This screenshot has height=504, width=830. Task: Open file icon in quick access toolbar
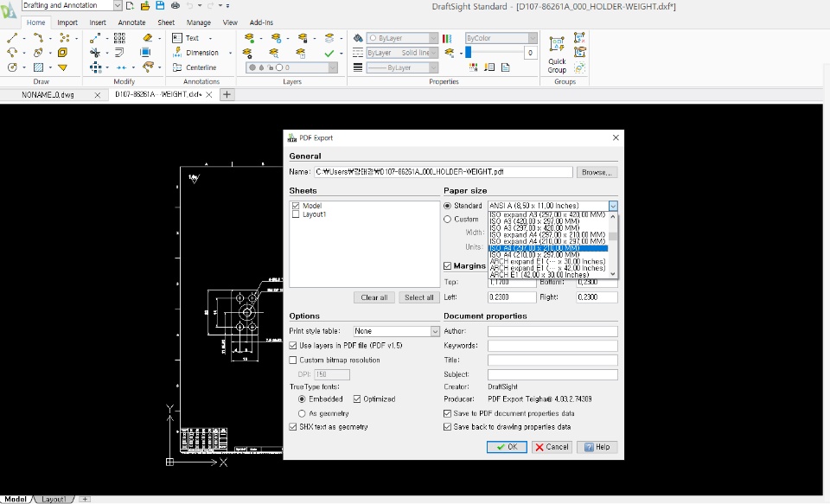point(144,6)
